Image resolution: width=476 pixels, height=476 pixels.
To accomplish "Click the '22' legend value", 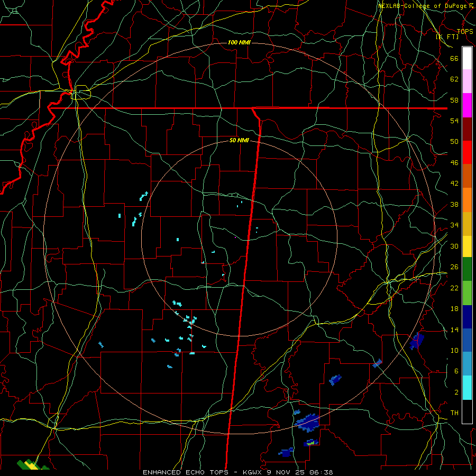I will 454,288.
